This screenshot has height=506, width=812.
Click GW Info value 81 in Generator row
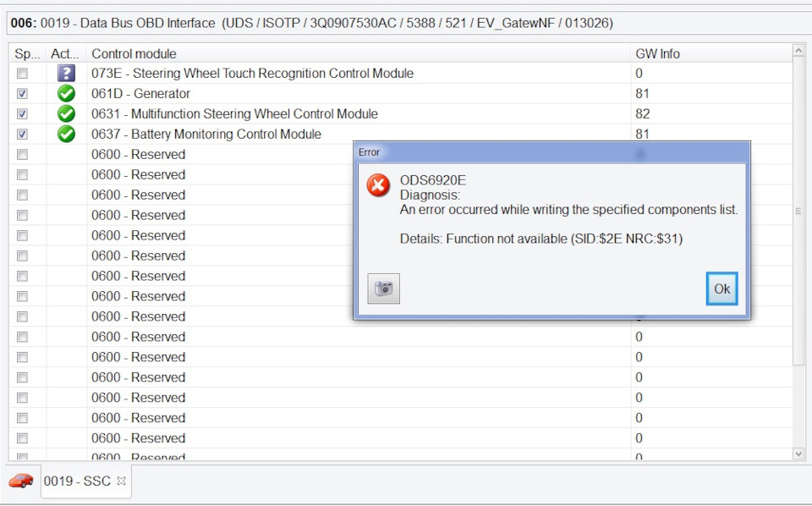click(642, 93)
